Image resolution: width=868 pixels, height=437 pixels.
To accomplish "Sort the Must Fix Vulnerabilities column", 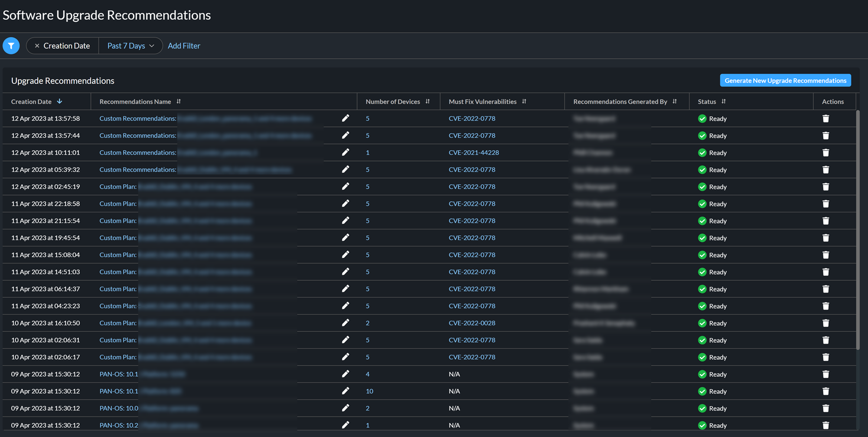I will coord(524,102).
